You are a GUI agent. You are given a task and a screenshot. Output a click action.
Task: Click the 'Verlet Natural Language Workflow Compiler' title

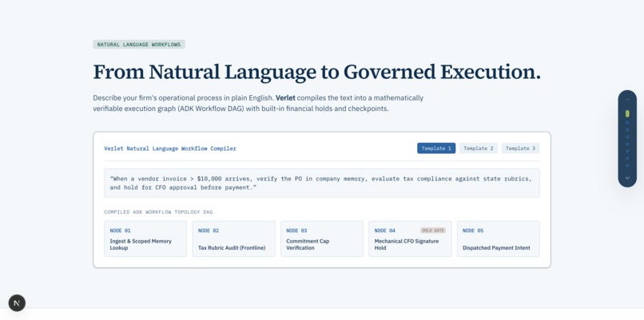(170, 148)
